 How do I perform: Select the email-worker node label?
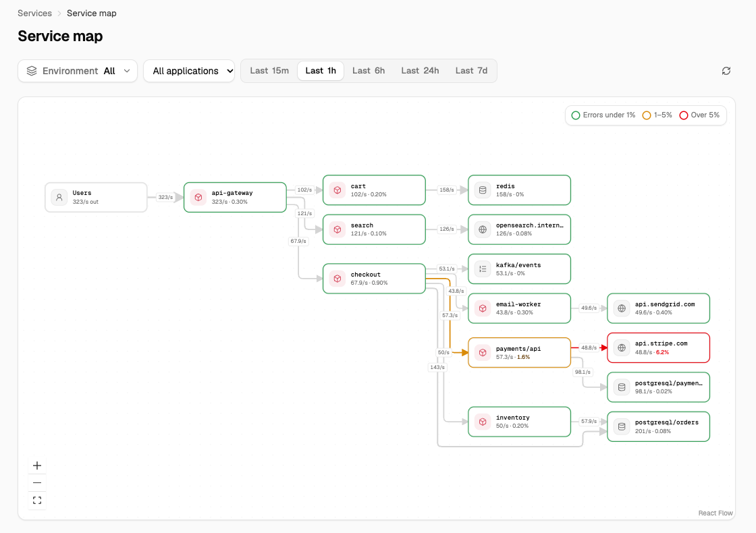[518, 304]
